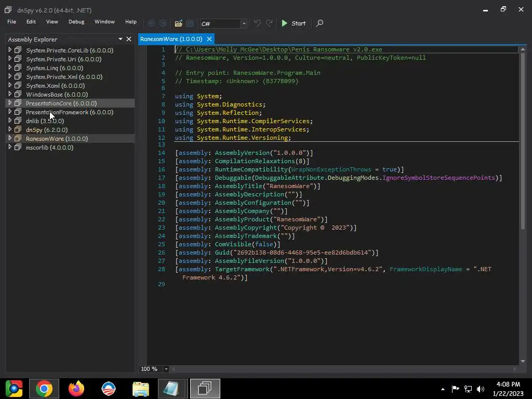Redo the action in the toolbar
The image size is (532, 399).
pyautogui.click(x=269, y=23)
